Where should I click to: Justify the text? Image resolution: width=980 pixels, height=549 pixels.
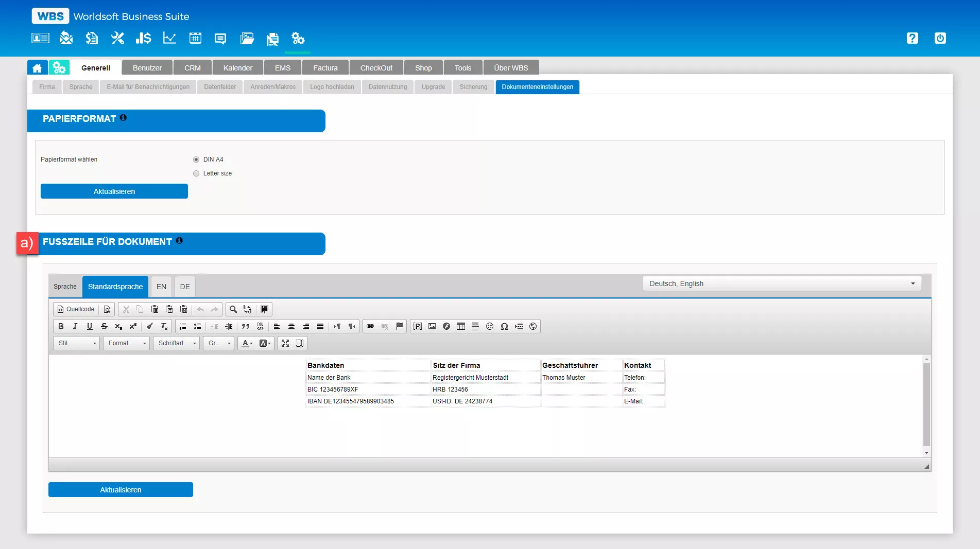(320, 326)
